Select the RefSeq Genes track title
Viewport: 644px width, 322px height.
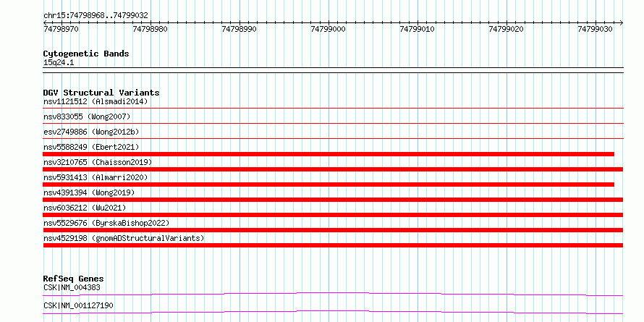pyautogui.click(x=73, y=279)
